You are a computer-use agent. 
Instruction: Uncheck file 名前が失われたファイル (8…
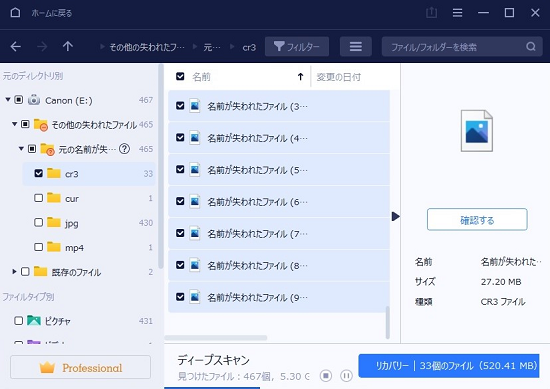coord(180,265)
